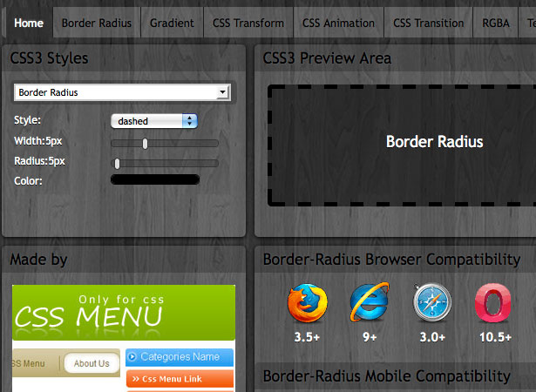The width and height of the screenshot is (536, 392).
Task: Click the orange Css Menu Link button
Action: pos(180,379)
